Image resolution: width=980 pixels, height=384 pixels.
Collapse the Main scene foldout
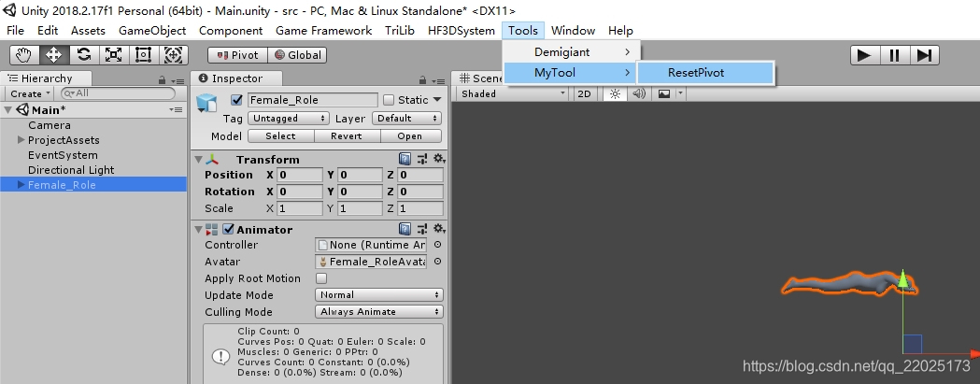tap(8, 110)
